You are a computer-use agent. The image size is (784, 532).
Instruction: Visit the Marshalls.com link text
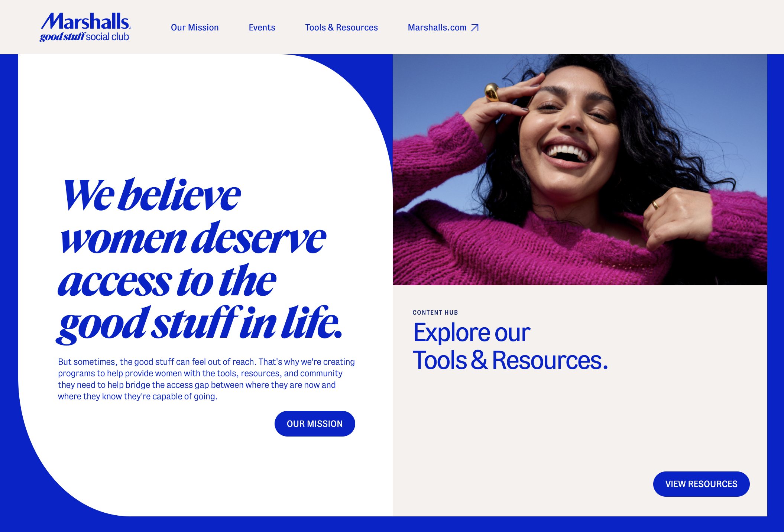(x=437, y=27)
